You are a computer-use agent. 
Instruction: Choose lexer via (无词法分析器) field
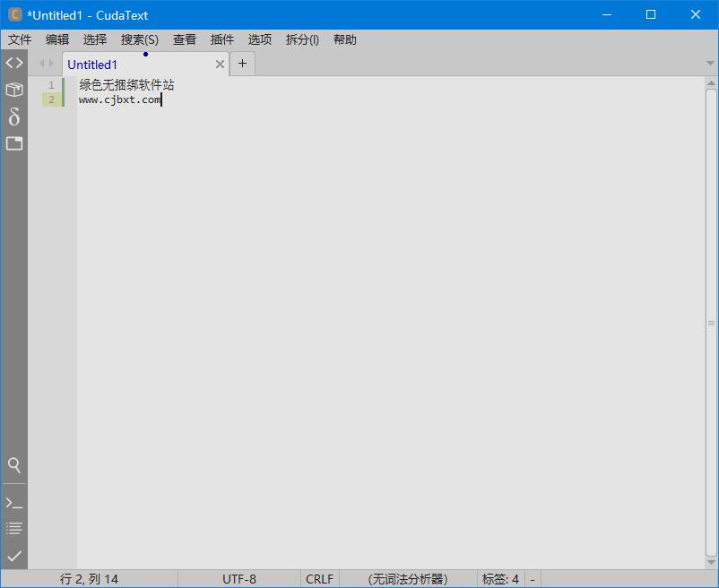coord(408,579)
